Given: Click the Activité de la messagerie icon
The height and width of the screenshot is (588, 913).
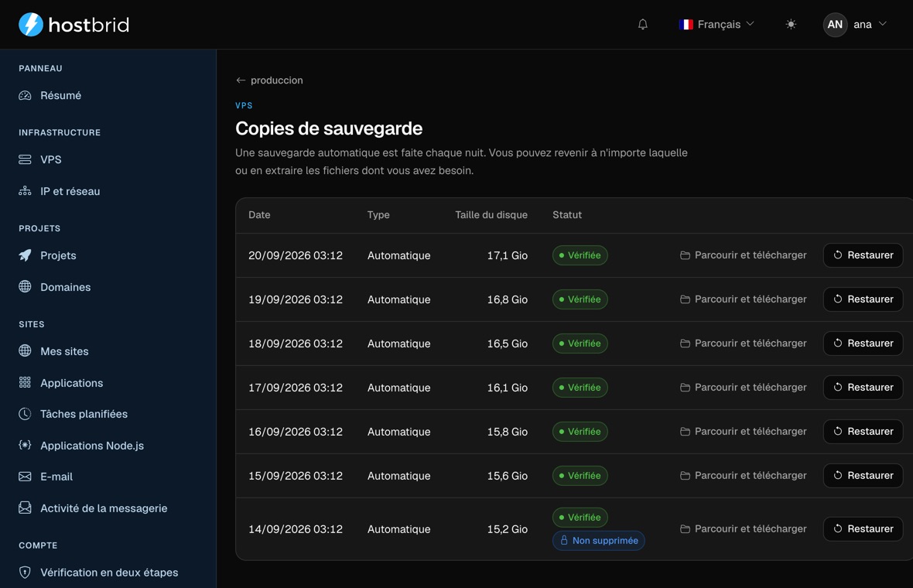Looking at the screenshot, I should click(25, 508).
